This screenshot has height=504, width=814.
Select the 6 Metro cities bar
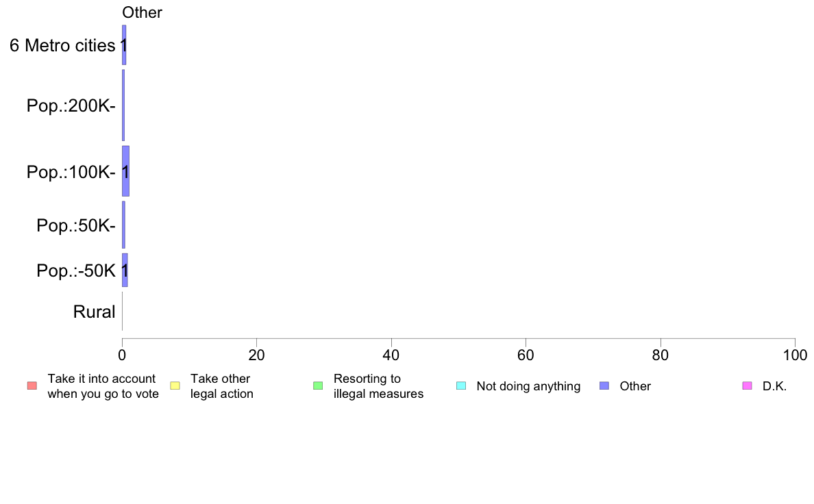(124, 45)
